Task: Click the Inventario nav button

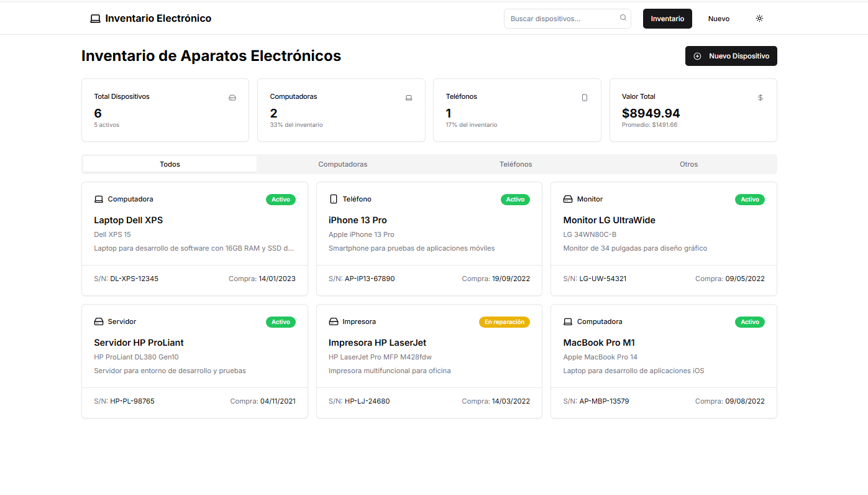Action: coord(667,19)
